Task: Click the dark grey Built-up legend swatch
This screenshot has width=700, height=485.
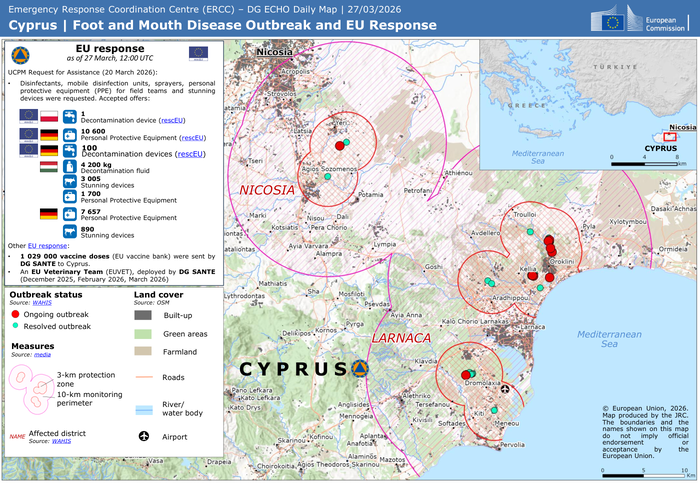Action: (144, 314)
